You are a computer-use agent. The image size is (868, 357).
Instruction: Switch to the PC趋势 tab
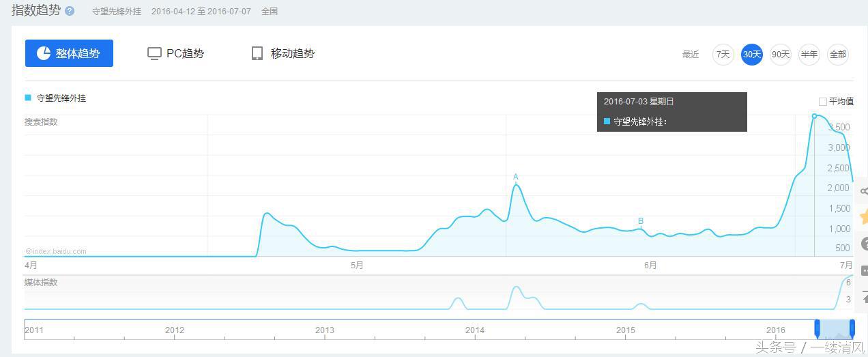pos(176,53)
